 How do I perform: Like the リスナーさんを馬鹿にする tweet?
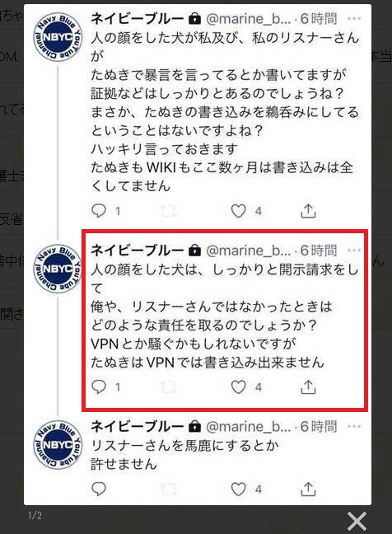tap(238, 489)
